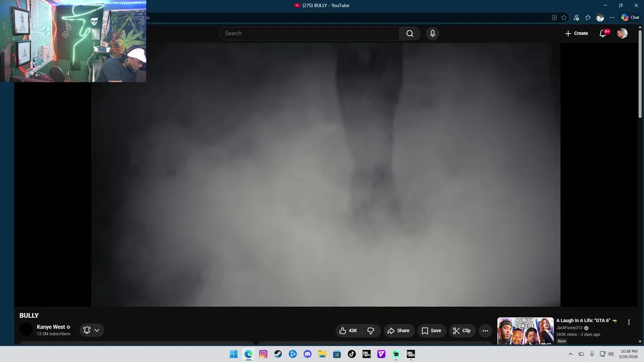Image resolution: width=644 pixels, height=362 pixels.
Task: Focus the YouTube search box
Action: point(309,34)
